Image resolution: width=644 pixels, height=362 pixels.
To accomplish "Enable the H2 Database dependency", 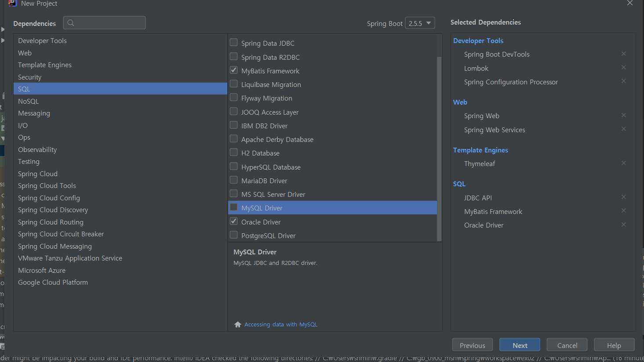I will click(x=234, y=152).
